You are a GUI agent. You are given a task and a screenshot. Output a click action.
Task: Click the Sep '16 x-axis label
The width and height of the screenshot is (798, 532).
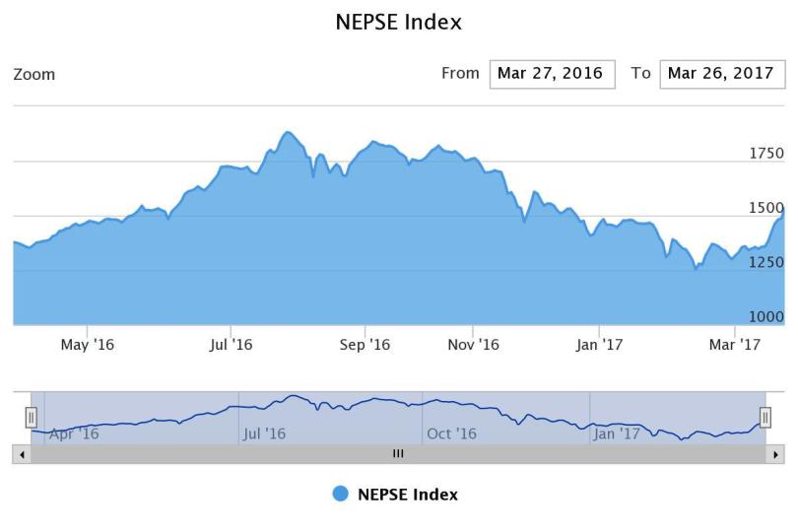[x=365, y=345]
